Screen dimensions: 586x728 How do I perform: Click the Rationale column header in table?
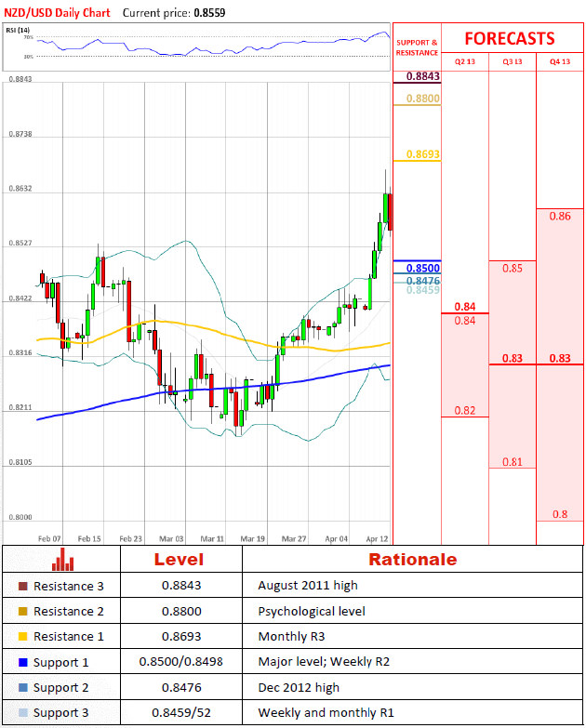tap(412, 559)
